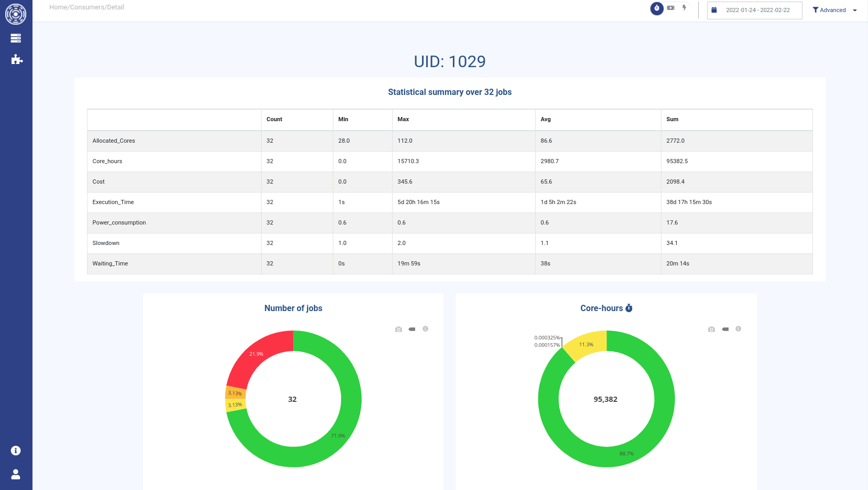Click the circular app logo in sidebar
The width and height of the screenshot is (868, 490).
pos(16,14)
